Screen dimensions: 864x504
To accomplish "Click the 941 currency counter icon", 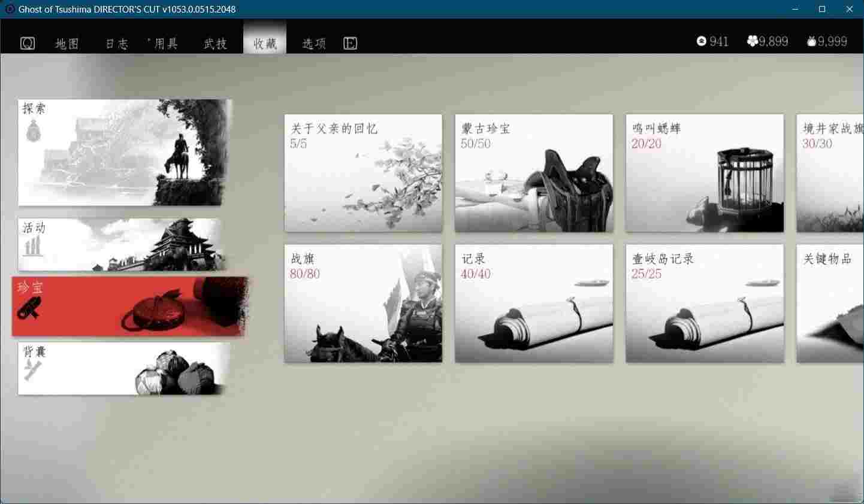I will pyautogui.click(x=702, y=41).
